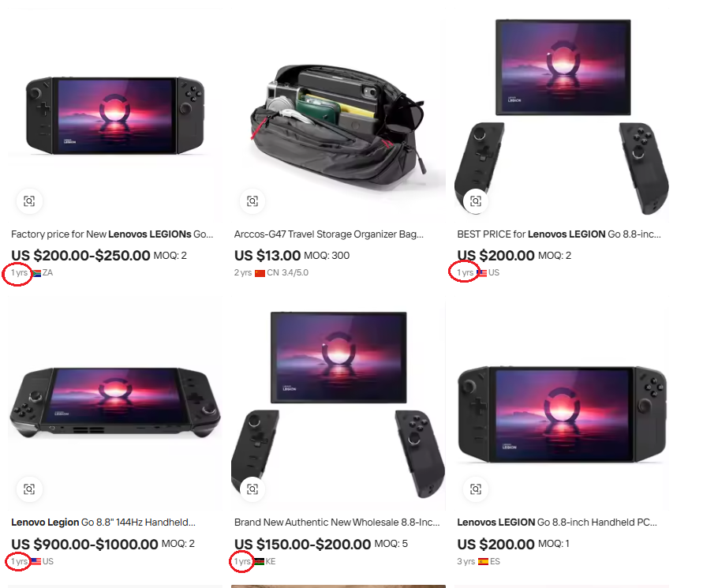The width and height of the screenshot is (703, 588).
Task: Click image search icon on Factory price Legion listing
Action: pos(29,201)
